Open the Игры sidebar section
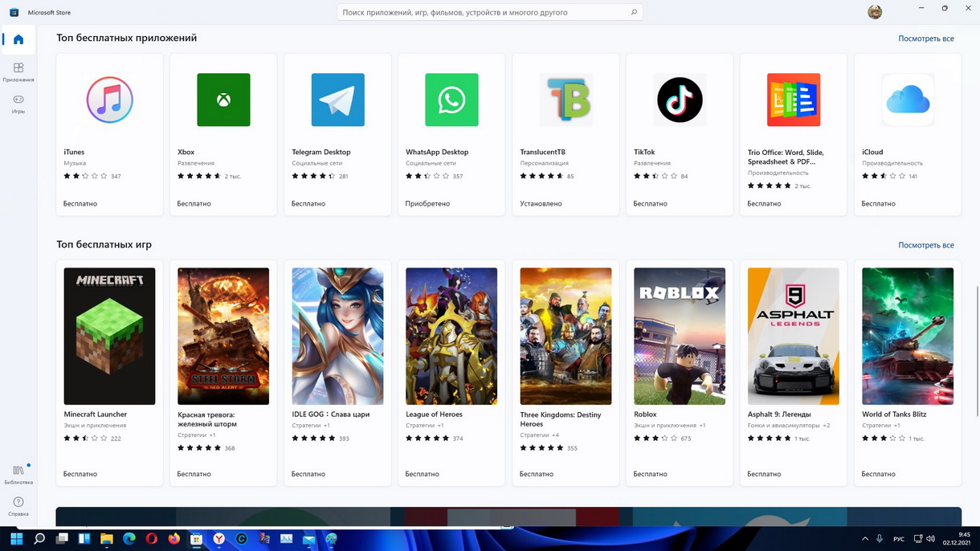 [x=18, y=104]
